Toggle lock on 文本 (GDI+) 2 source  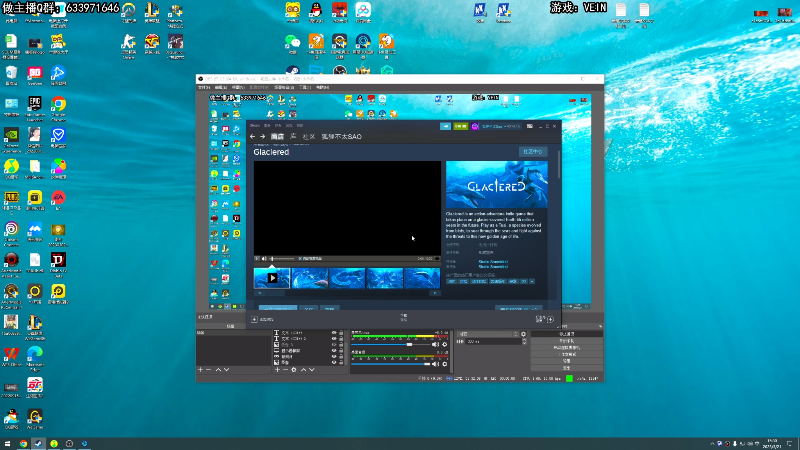coord(341,339)
